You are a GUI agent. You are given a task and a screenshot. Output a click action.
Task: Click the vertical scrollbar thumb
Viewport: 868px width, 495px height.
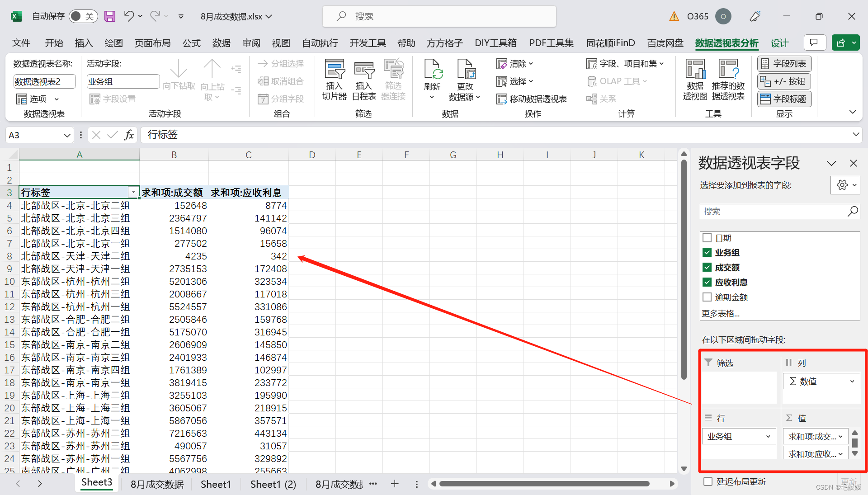(684, 270)
